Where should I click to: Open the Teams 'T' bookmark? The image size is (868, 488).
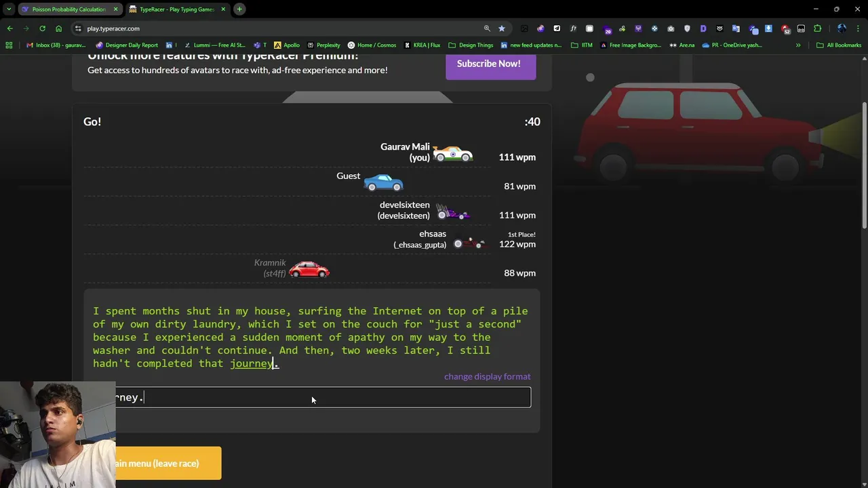(x=260, y=45)
